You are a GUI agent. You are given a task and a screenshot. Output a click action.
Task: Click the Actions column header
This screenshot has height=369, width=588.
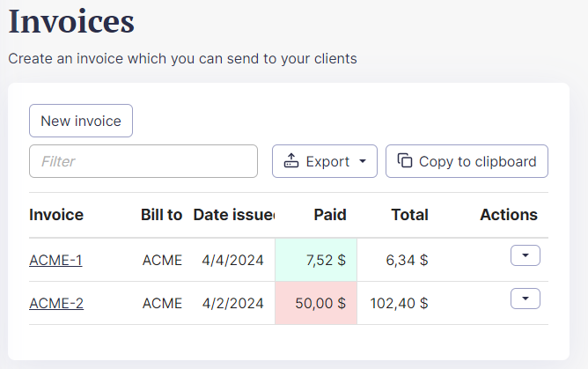pyautogui.click(x=508, y=215)
